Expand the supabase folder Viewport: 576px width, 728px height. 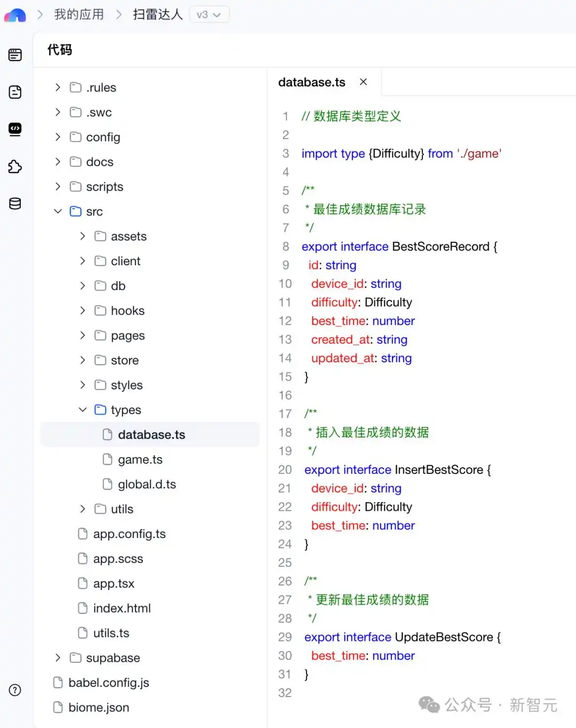coord(58,658)
